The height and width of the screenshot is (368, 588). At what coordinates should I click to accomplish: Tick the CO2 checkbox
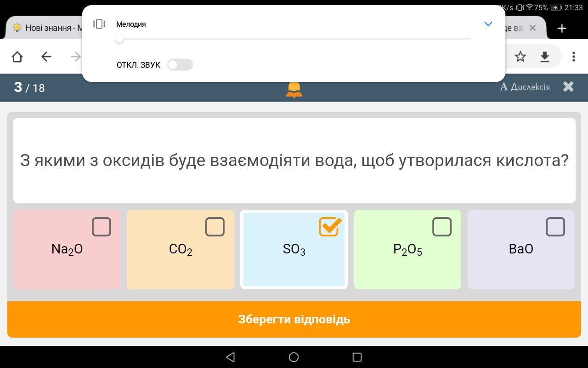click(215, 227)
